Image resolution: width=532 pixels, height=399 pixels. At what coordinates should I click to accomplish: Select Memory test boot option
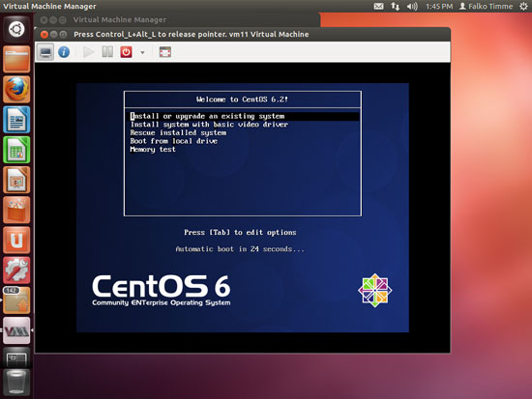coord(153,150)
